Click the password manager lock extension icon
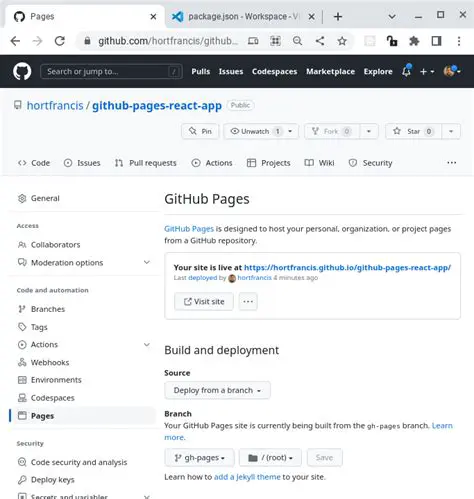The image size is (474, 499). pyautogui.click(x=392, y=41)
